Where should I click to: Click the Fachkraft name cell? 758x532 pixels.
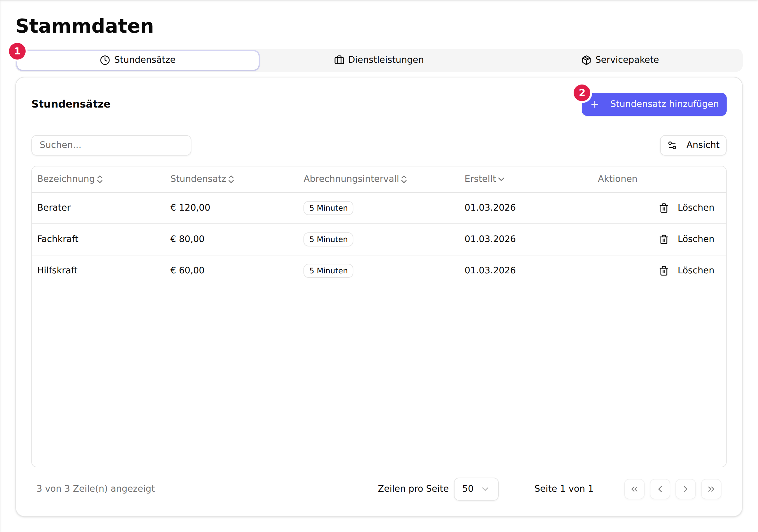coord(58,239)
